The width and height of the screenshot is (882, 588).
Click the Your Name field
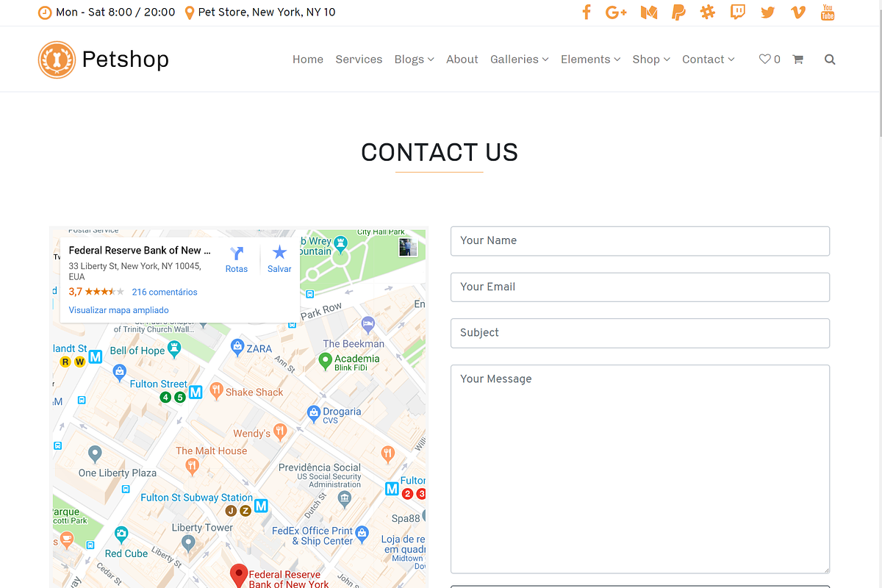(640, 241)
